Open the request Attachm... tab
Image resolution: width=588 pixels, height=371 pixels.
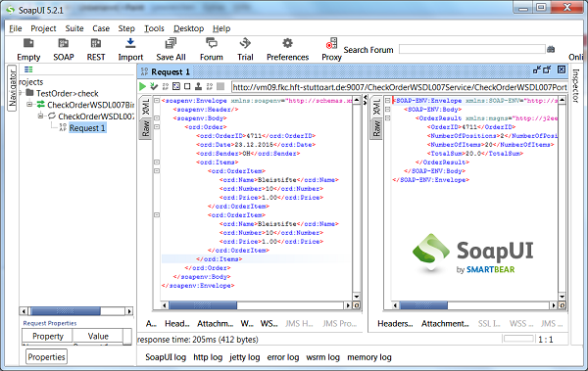pyautogui.click(x=216, y=323)
